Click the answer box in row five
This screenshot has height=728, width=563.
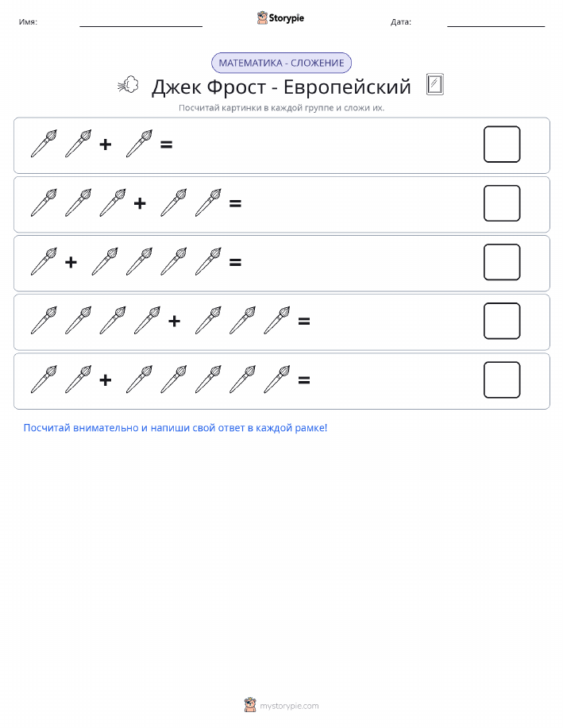502,379
